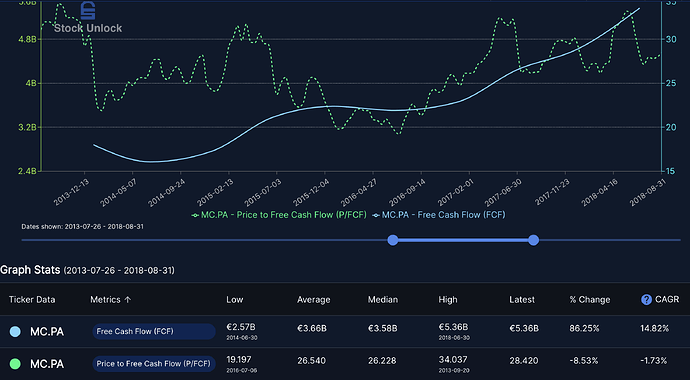Toggle P/FCF series in chart legend
This screenshot has height=380, width=690.
coord(279,215)
